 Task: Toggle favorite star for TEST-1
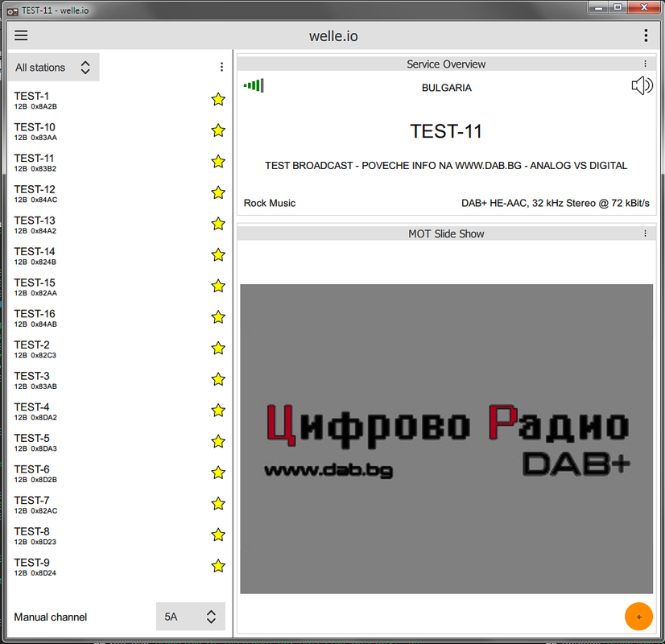click(x=218, y=100)
